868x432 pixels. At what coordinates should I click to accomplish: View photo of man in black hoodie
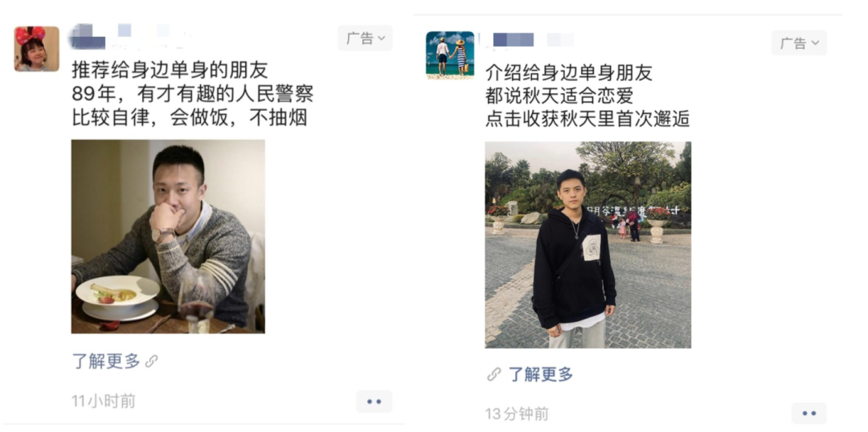[588, 244]
